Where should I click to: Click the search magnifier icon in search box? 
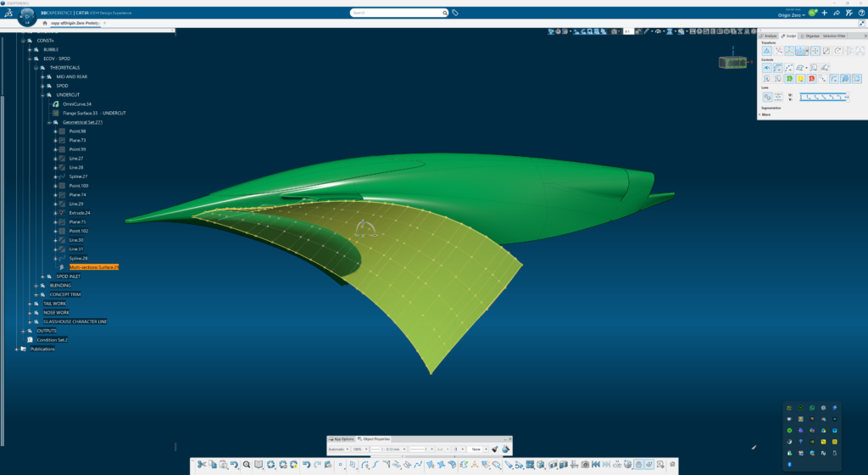pyautogui.click(x=444, y=13)
